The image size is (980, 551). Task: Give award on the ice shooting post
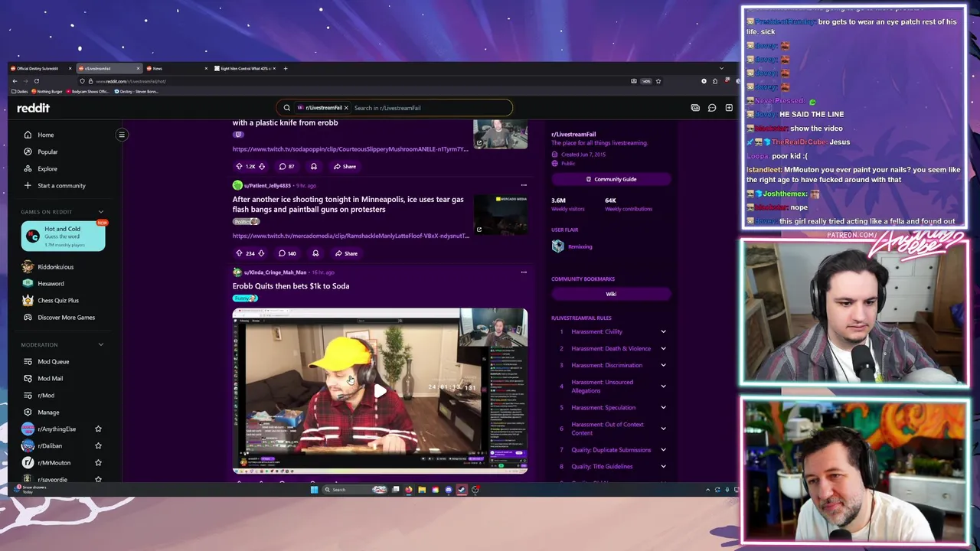point(315,253)
